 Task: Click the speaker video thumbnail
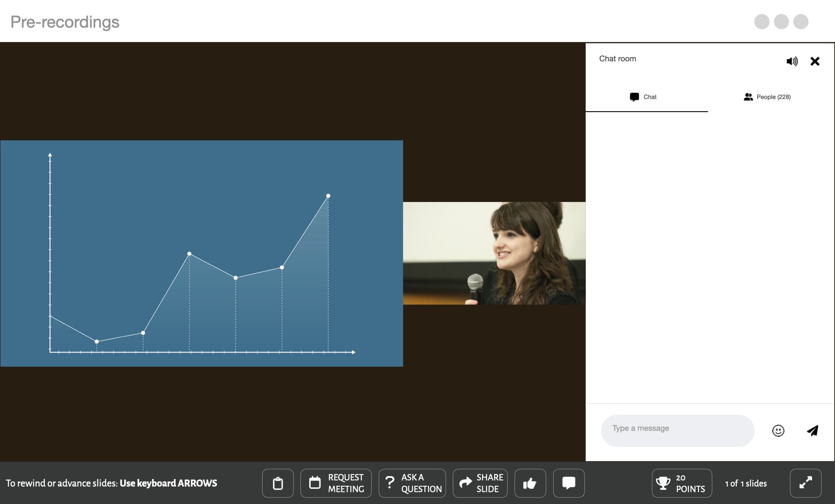(x=494, y=253)
